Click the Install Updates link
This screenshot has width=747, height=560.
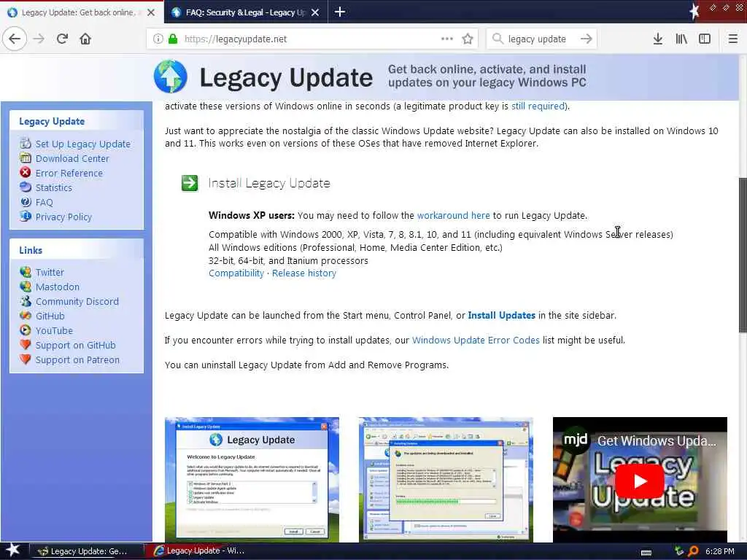[x=501, y=315]
